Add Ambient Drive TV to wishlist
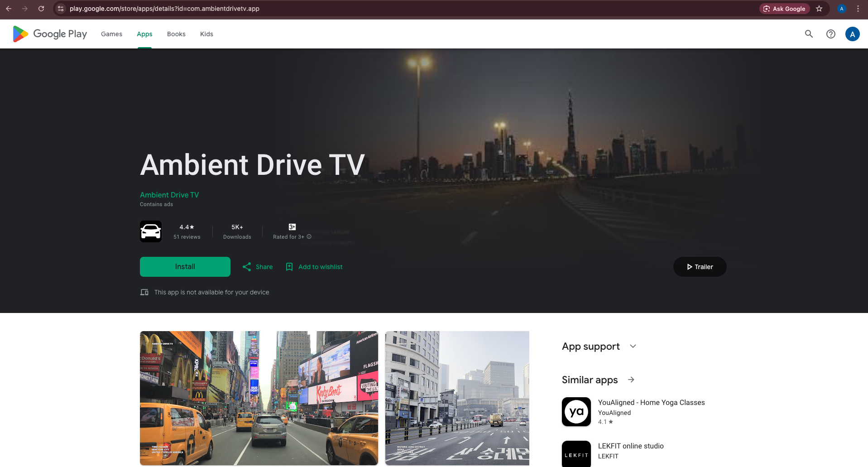The image size is (868, 467). pyautogui.click(x=313, y=267)
